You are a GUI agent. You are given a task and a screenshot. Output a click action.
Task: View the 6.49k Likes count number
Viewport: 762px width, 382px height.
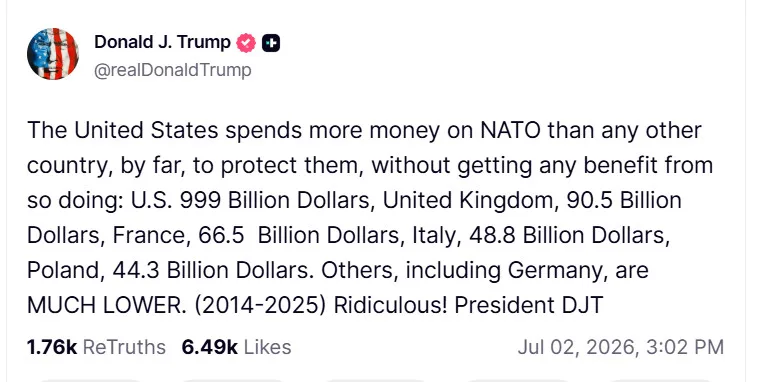pos(210,347)
